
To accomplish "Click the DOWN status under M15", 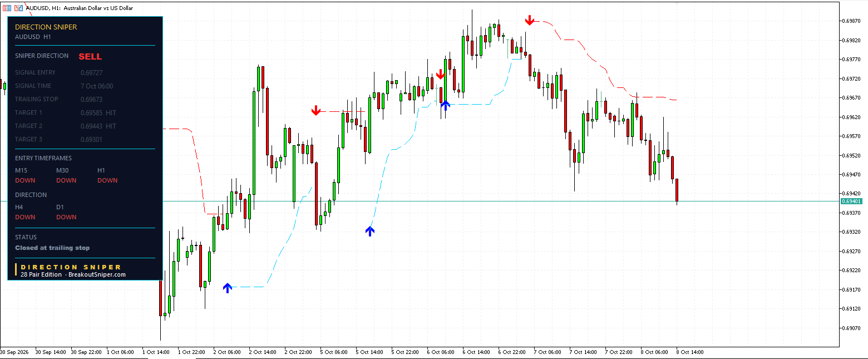I will click(x=25, y=180).
